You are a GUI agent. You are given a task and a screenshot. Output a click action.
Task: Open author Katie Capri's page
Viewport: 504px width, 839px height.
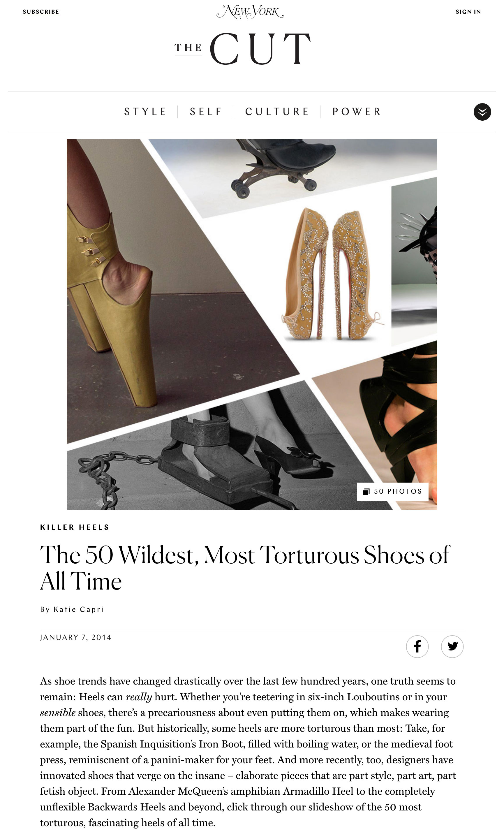tap(78, 609)
